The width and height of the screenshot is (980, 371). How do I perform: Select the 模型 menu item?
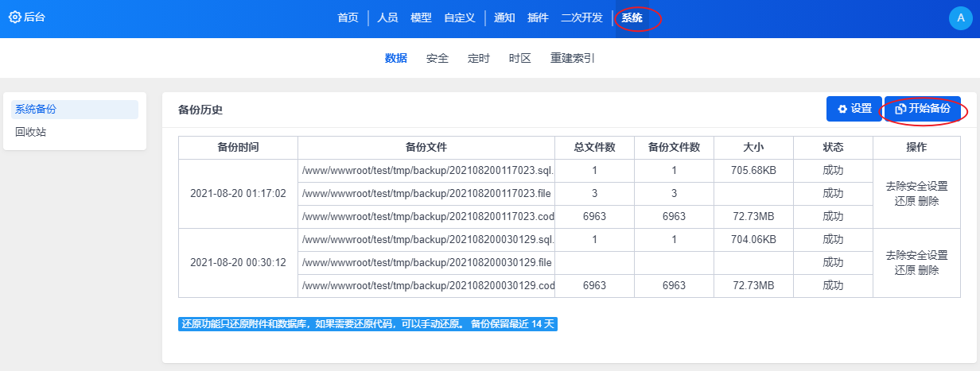pos(421,17)
